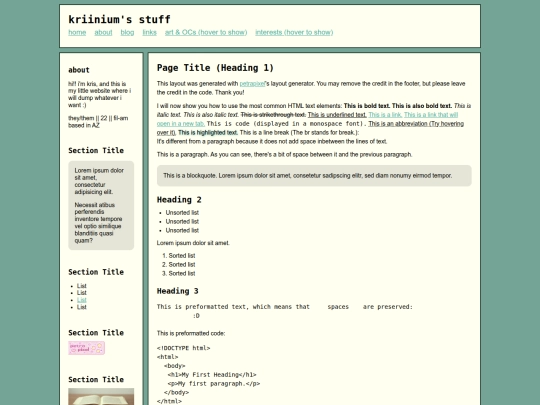Click the '<h1>My First Heading</h1>' code line

[212, 375]
